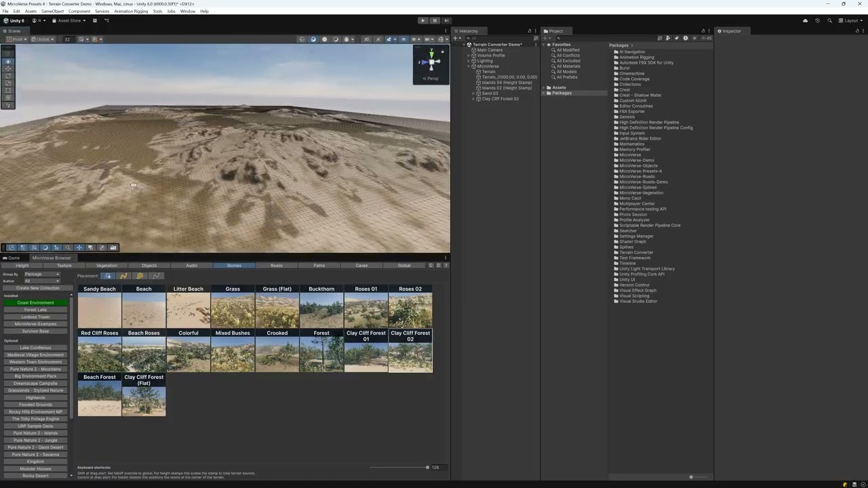Screen dimensions: 868x488
Task: Open the Group By Package dropdown
Action: (x=42, y=274)
